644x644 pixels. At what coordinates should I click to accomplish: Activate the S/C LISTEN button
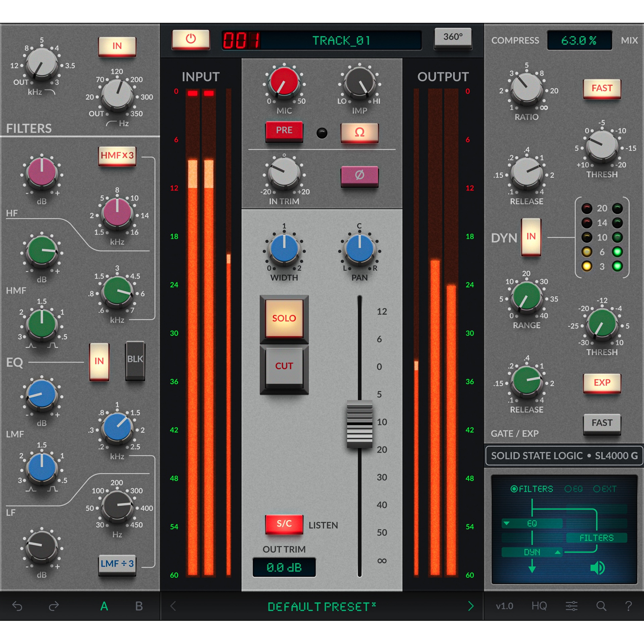coord(284,525)
